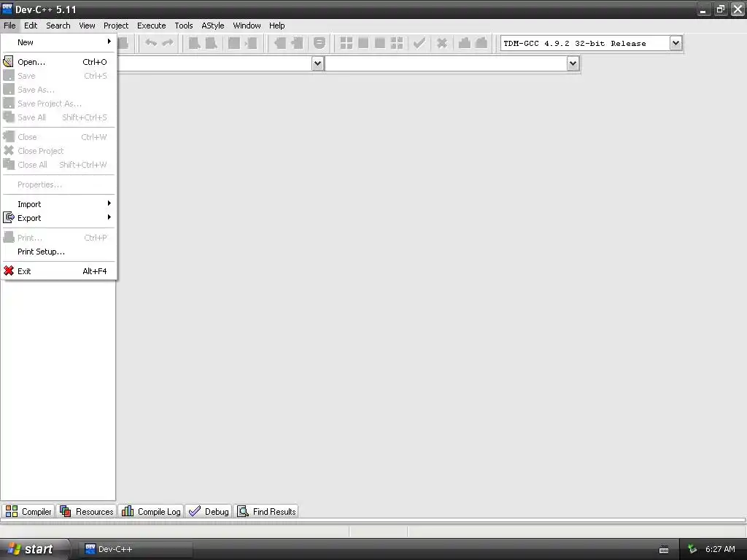
Task: Open the first class browser dropdown arrow
Action: (318, 63)
